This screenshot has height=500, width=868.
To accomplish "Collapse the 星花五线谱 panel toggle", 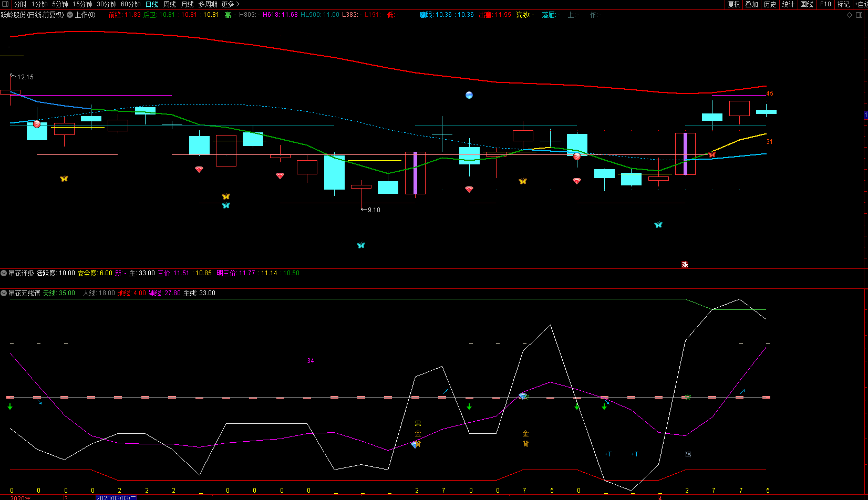I will pyautogui.click(x=4, y=293).
